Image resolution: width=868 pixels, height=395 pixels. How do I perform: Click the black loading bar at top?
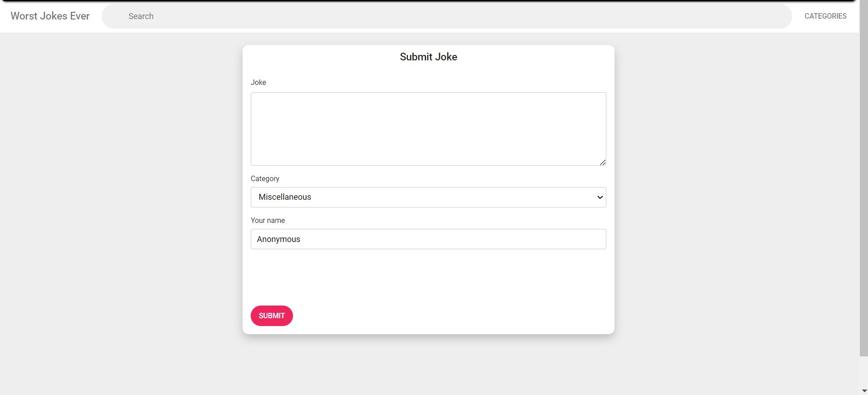click(x=427, y=1)
